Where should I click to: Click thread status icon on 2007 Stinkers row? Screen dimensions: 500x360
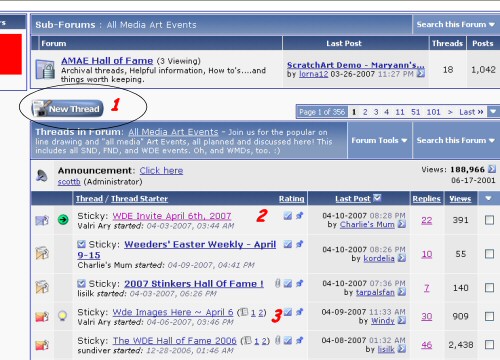pyautogui.click(x=42, y=287)
